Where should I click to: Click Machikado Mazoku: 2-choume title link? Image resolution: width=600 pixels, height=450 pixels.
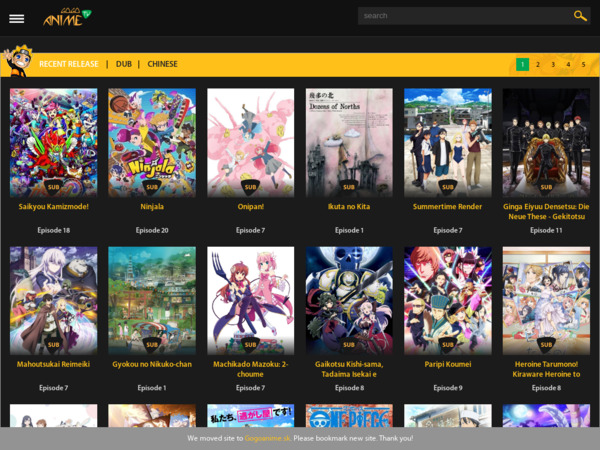click(x=251, y=369)
